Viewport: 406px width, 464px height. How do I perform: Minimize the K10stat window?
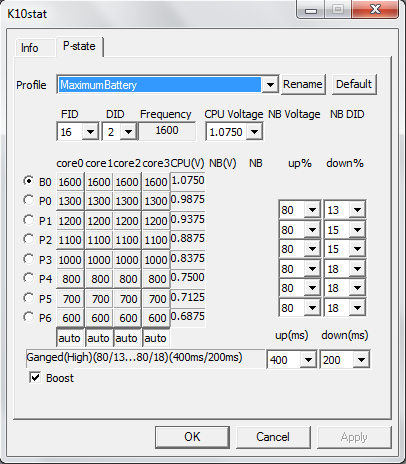pyautogui.click(x=311, y=10)
